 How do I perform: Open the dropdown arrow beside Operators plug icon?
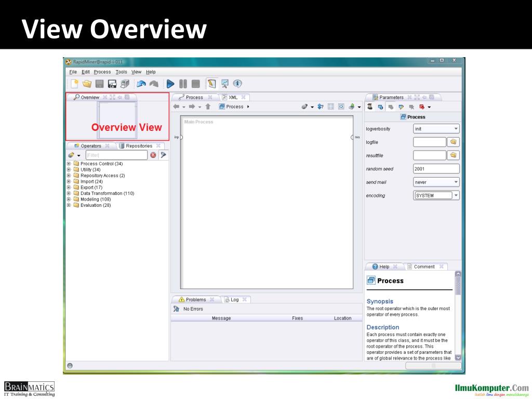point(79,155)
